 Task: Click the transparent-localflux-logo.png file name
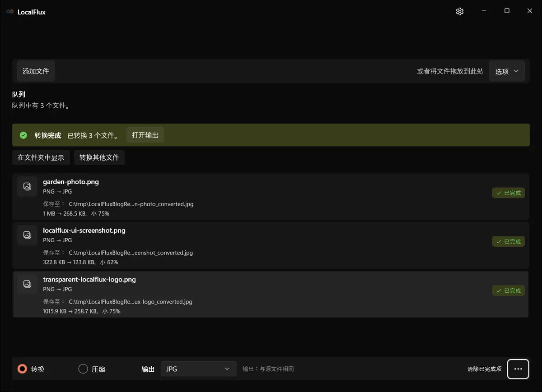tap(89, 280)
